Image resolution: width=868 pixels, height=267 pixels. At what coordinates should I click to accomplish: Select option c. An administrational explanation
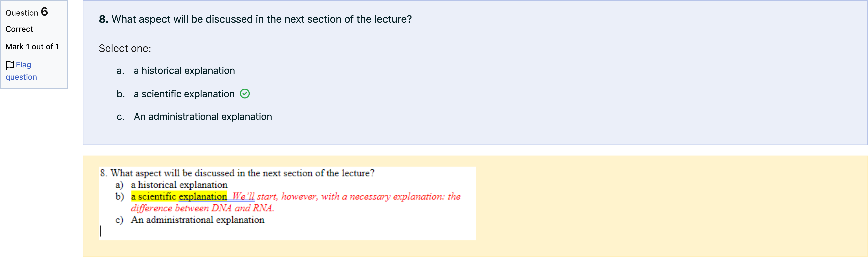(x=194, y=117)
